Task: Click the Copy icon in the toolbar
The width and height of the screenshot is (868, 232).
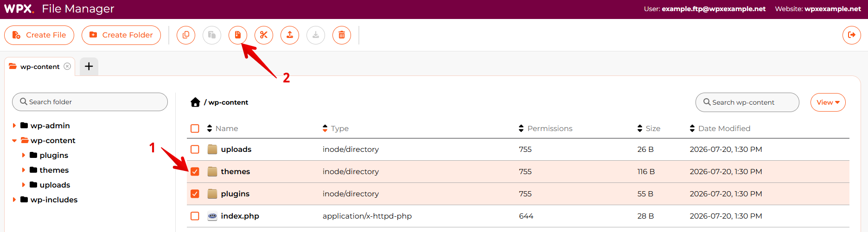Action: tap(186, 35)
